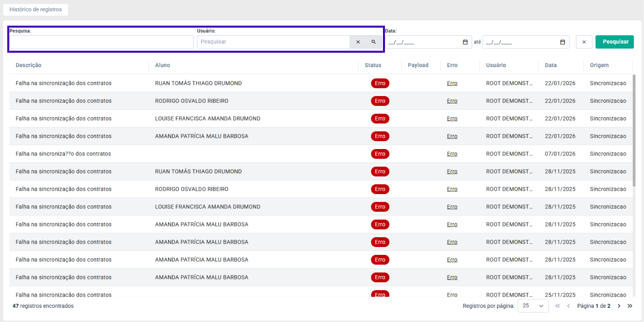Click red Erro badge for Louise Francisca on 28/11/2025

380,207
